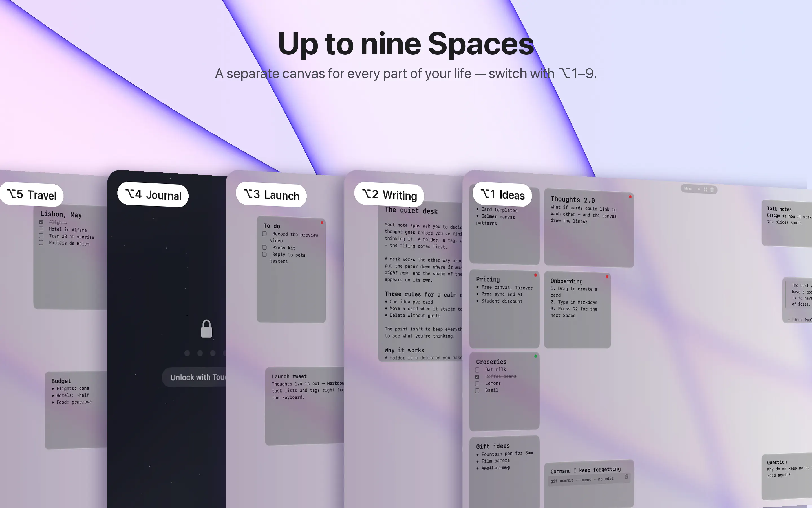Click the grid layout icon in the Ideas toolbar
This screenshot has width=812, height=508.
705,189
